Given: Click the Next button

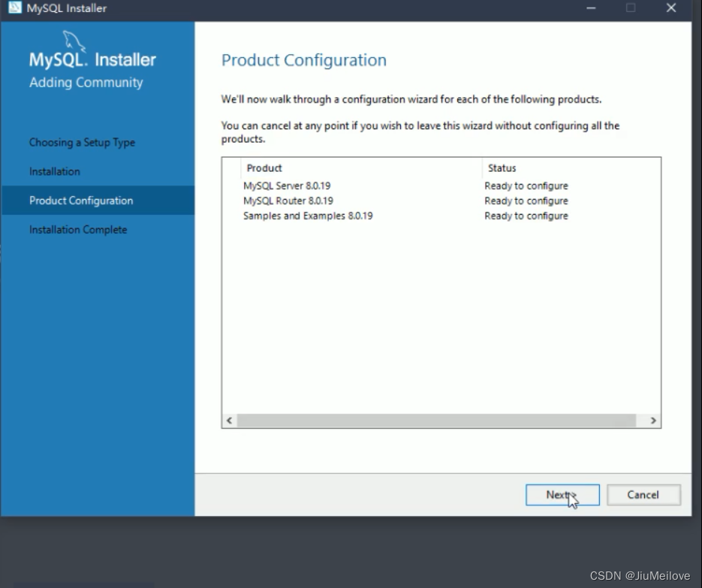Looking at the screenshot, I should pos(562,495).
